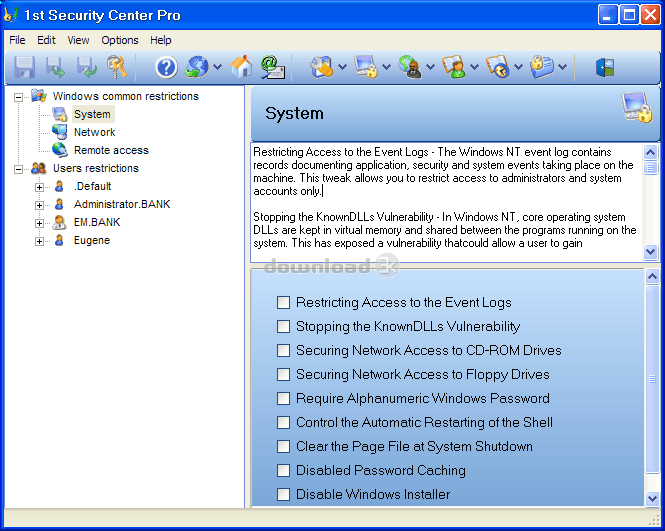Enable Disabled Password Caching checkbox

(x=283, y=470)
